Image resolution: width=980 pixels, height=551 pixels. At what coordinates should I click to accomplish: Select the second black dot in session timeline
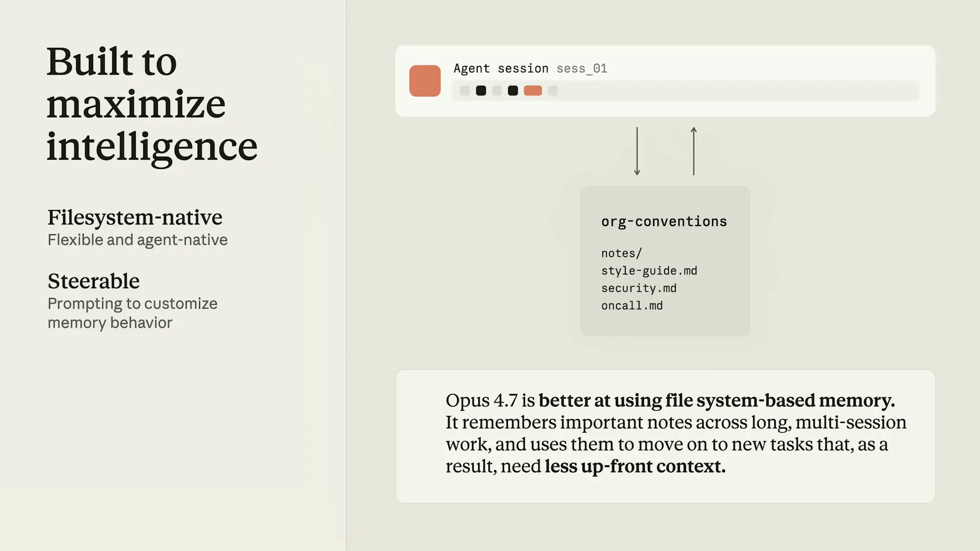513,91
